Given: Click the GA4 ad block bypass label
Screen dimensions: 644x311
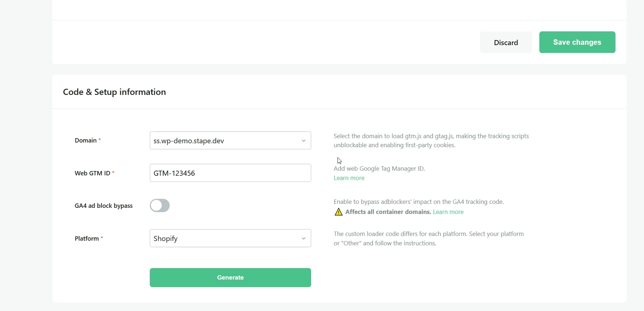Looking at the screenshot, I should (x=104, y=206).
